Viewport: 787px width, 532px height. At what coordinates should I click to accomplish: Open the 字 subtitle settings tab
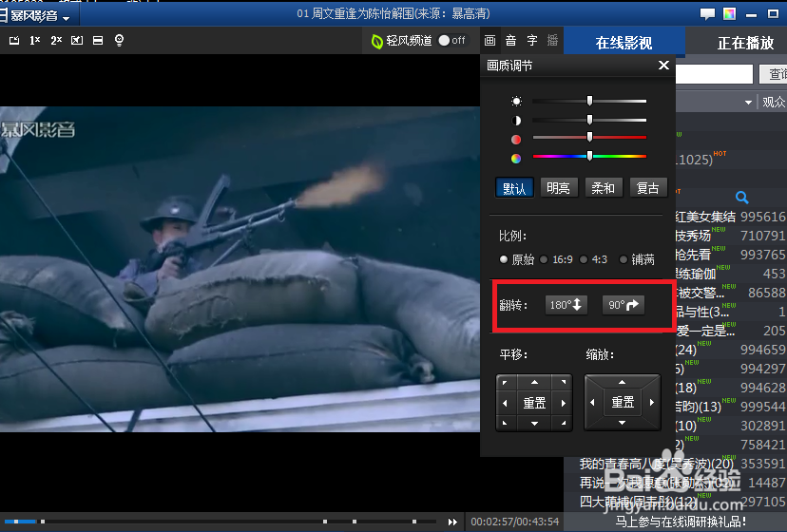pyautogui.click(x=532, y=41)
